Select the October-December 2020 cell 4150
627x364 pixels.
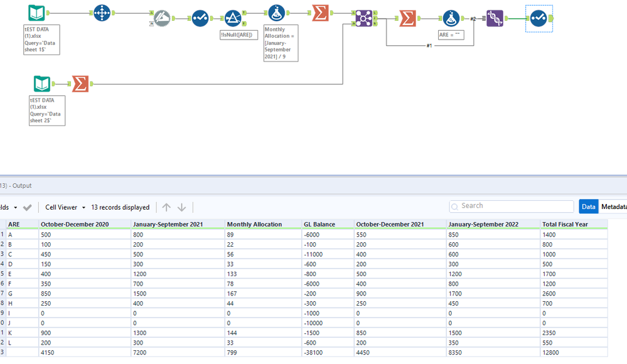(85, 353)
